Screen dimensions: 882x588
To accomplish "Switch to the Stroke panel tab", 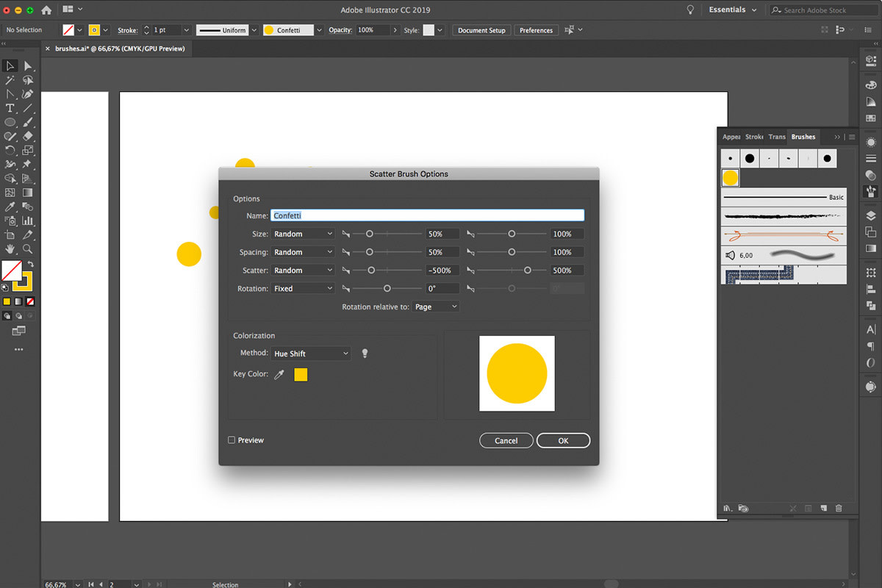I will (754, 137).
